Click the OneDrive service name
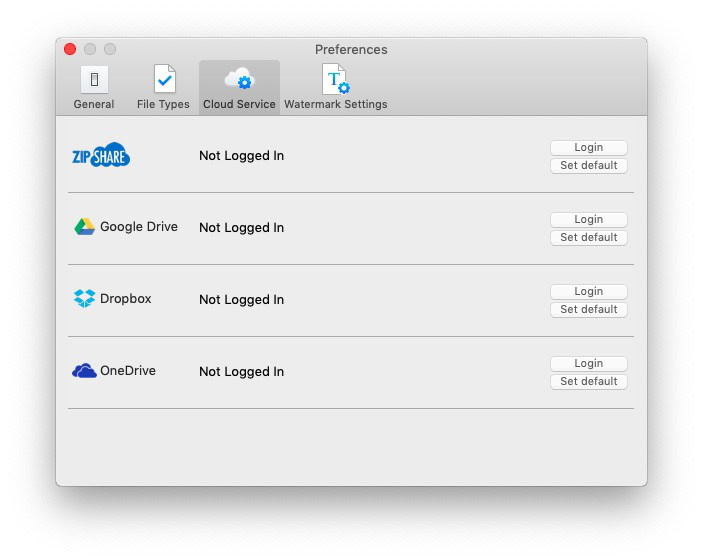Image resolution: width=703 pixels, height=560 pixels. (128, 371)
